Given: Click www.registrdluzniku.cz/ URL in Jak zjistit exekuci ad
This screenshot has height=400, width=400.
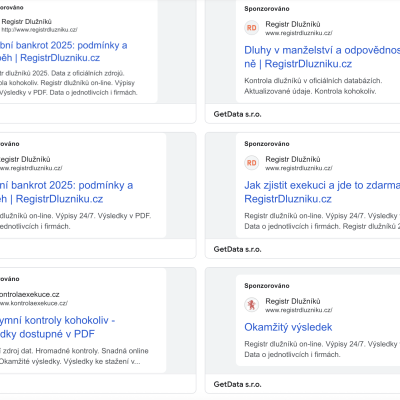Looking at the screenshot, I should 299,168.
